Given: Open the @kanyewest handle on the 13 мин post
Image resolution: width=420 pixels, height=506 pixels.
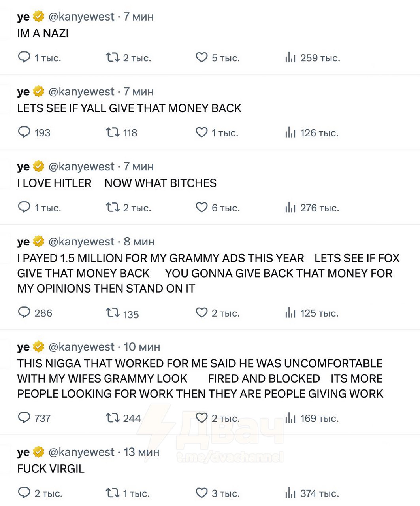Looking at the screenshot, I should coord(81,452).
